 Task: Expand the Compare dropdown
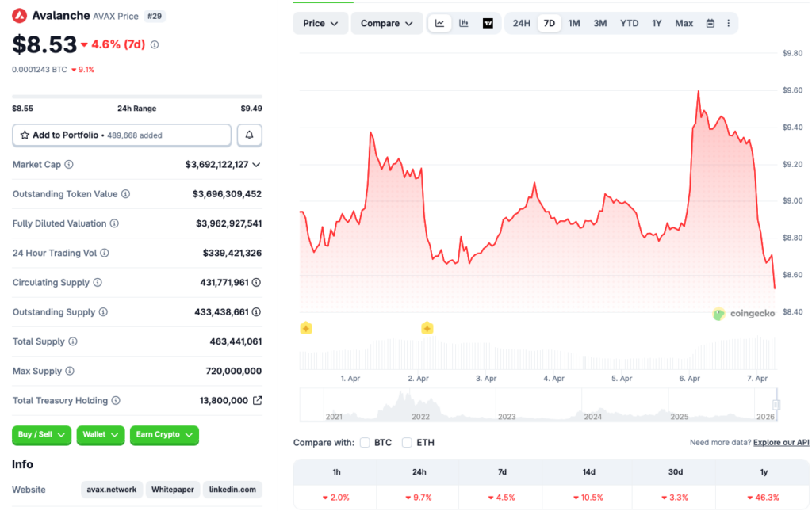point(386,23)
